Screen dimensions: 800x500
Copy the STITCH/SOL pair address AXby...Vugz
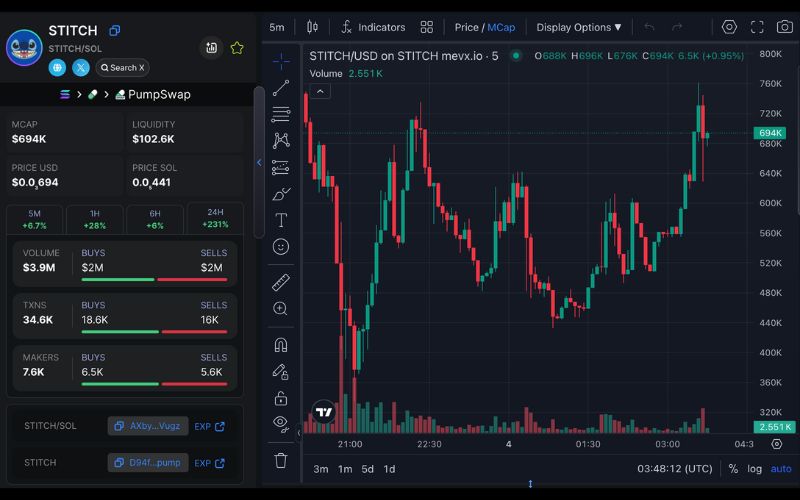pos(148,426)
